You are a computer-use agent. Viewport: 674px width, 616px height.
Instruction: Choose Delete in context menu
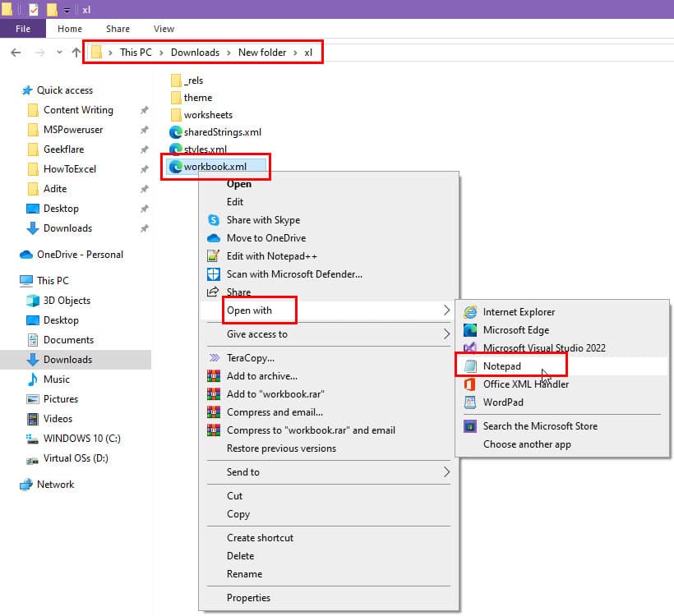tap(240, 556)
